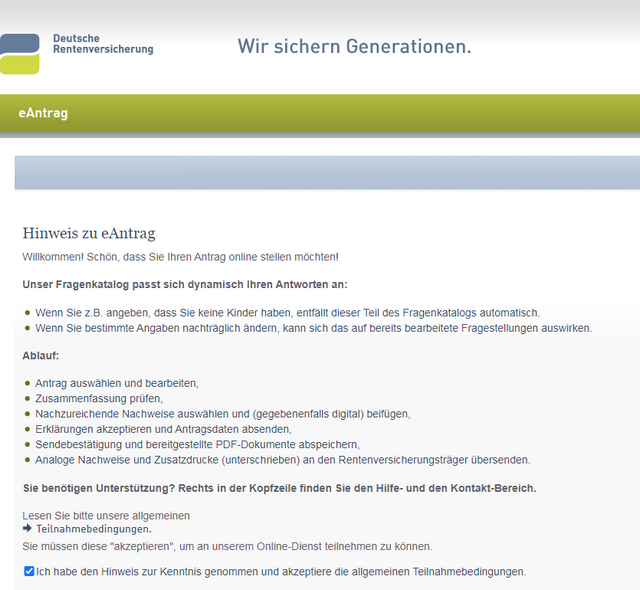Click the bullet before 'Wenn Sie z.B. angeben'
The width and height of the screenshot is (640, 590).
(28, 313)
